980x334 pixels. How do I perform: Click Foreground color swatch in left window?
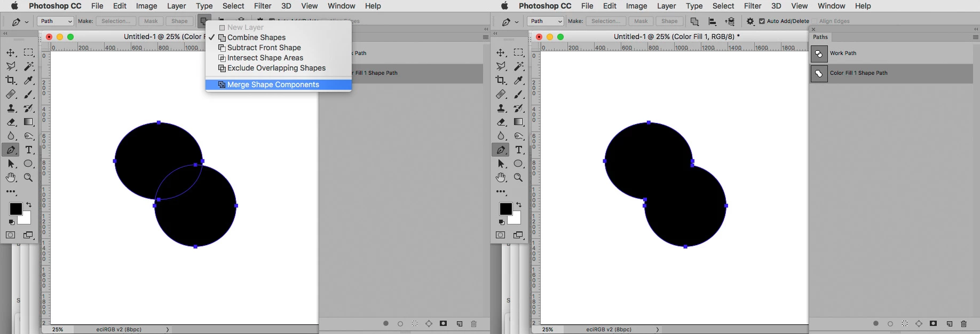tap(15, 209)
